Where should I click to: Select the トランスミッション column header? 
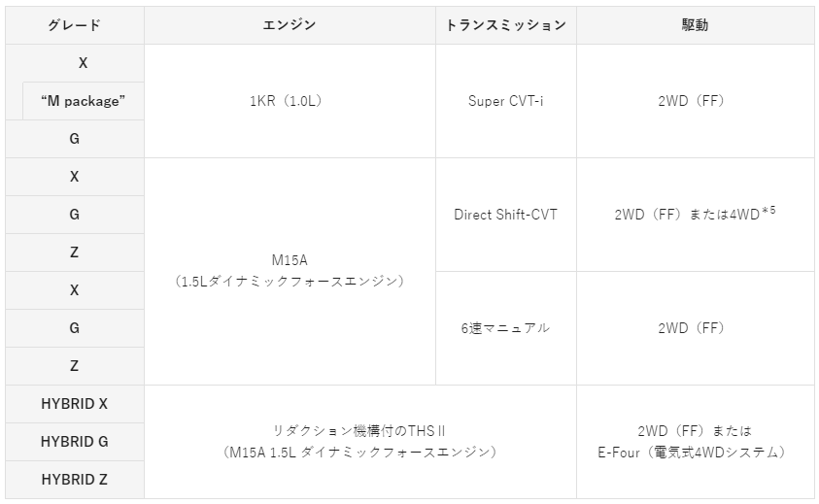click(505, 25)
